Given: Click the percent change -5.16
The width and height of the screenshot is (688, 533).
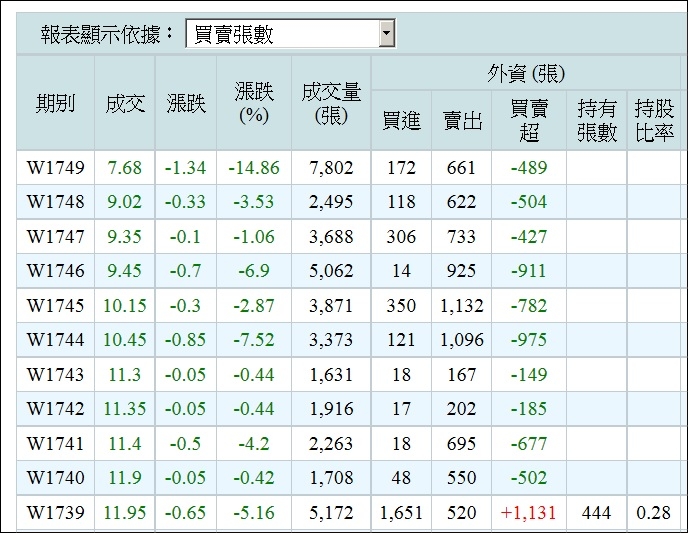Looking at the screenshot, I should click(254, 512).
